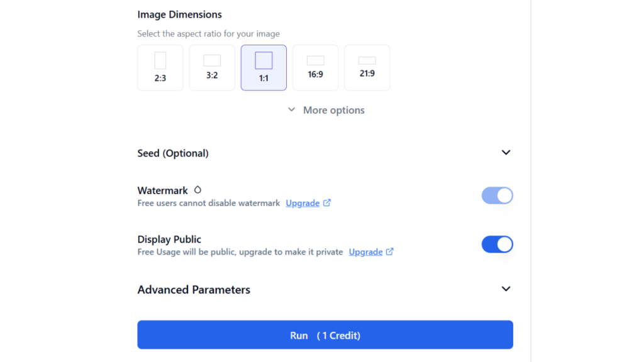This screenshot has height=362, width=644.
Task: Select the 1:1 square aspect ratio
Action: pos(264,67)
